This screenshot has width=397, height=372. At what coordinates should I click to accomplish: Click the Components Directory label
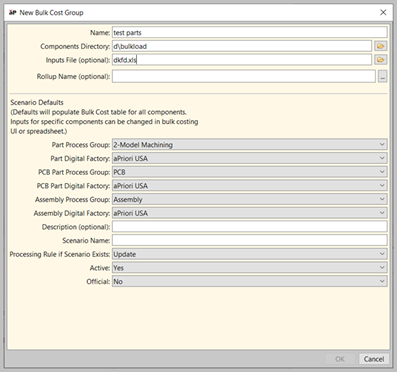[x=75, y=46]
